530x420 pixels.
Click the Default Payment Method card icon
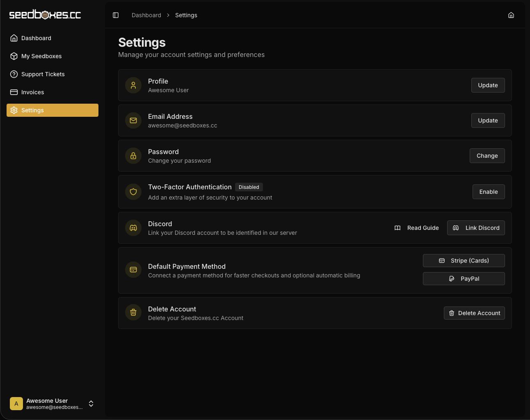point(133,270)
